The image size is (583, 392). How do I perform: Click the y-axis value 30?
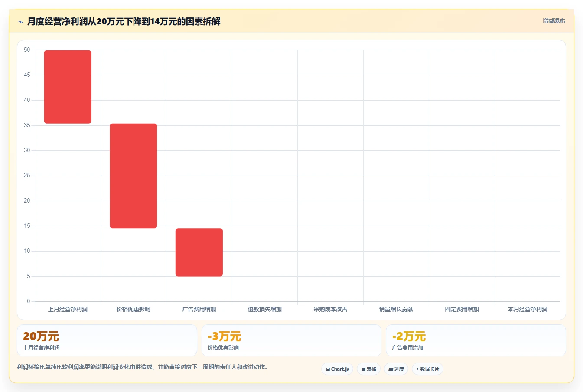tap(27, 150)
